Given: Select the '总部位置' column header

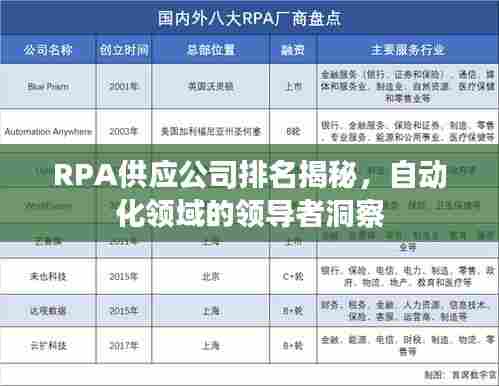Looking at the screenshot, I should point(211,50).
